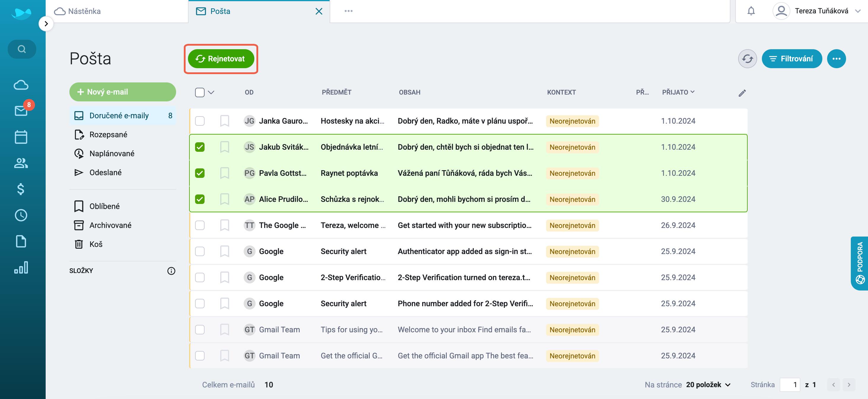
Task: Open the cloud dashboard sidebar icon
Action: tap(21, 85)
